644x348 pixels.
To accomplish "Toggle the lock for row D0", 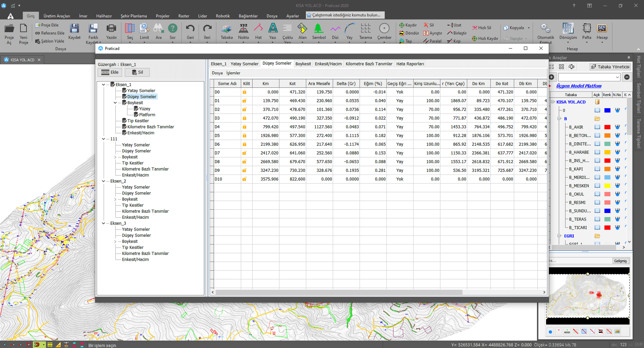I will pos(245,92).
